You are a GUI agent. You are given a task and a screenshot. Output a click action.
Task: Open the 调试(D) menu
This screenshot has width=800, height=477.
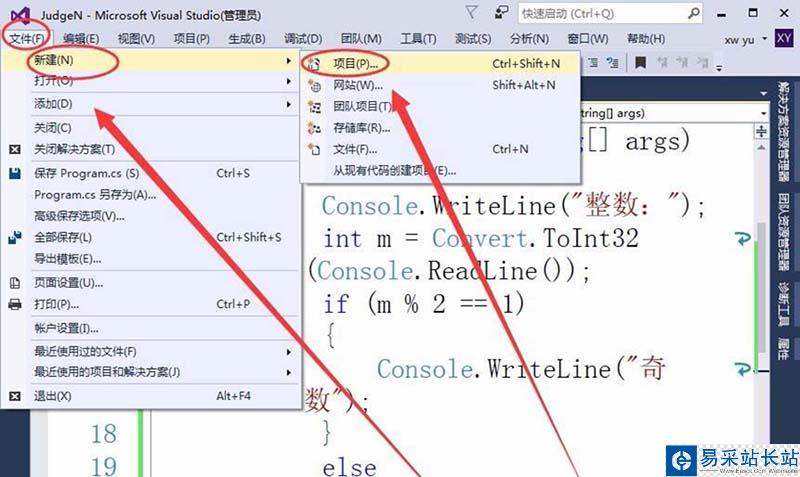click(x=303, y=39)
